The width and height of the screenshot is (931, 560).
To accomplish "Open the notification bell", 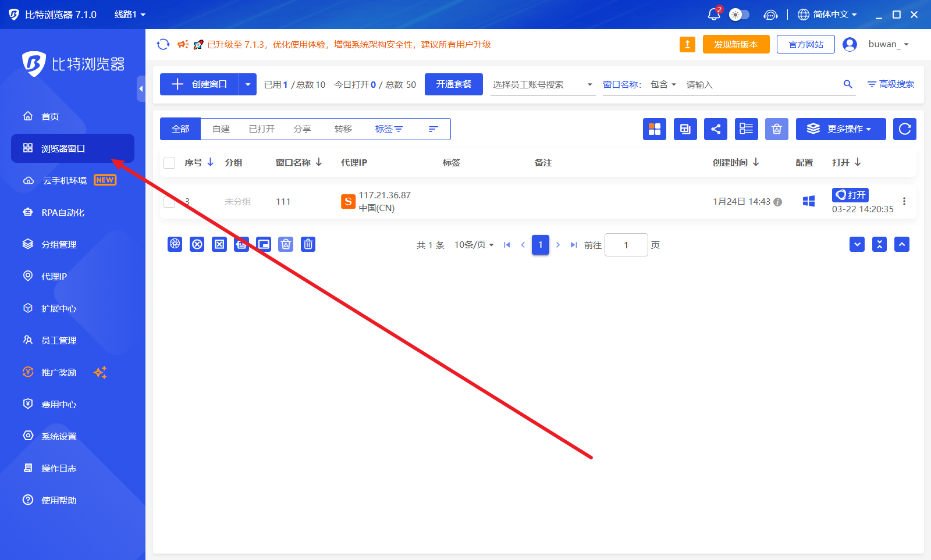I will pyautogui.click(x=714, y=15).
